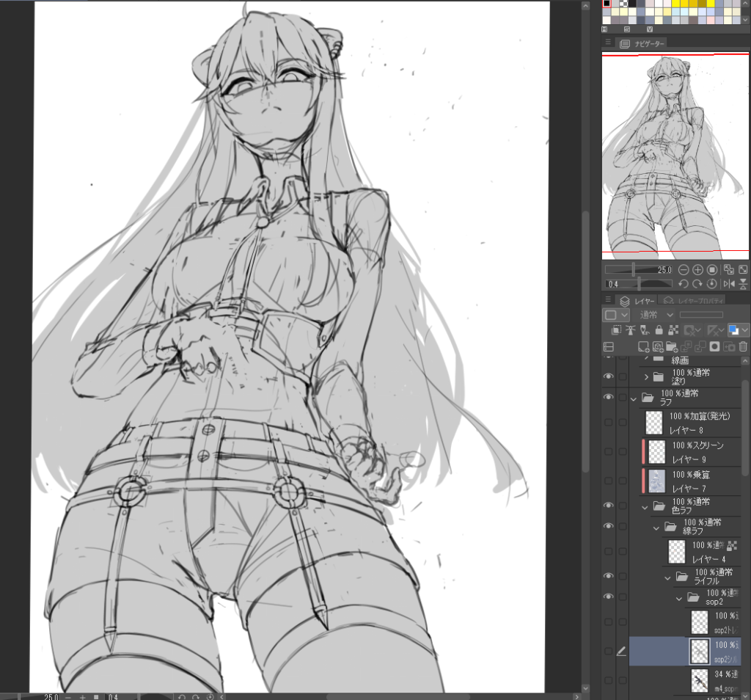Create a new layer folder
This screenshot has height=700, width=751.
click(671, 346)
